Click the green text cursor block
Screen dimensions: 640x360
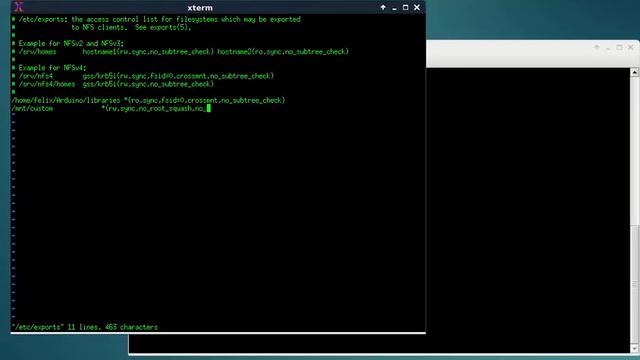pos(209,108)
